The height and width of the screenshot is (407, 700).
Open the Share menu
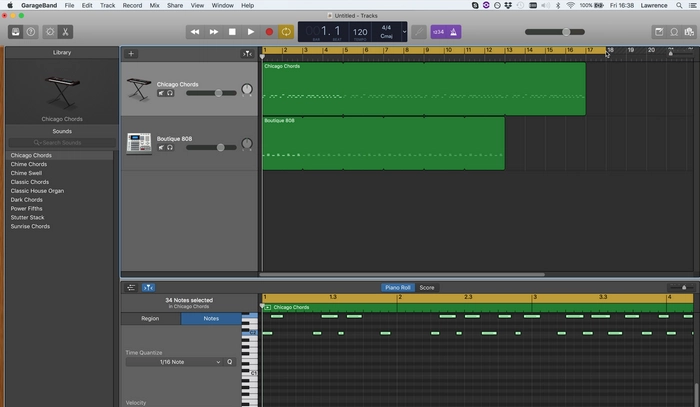point(175,5)
